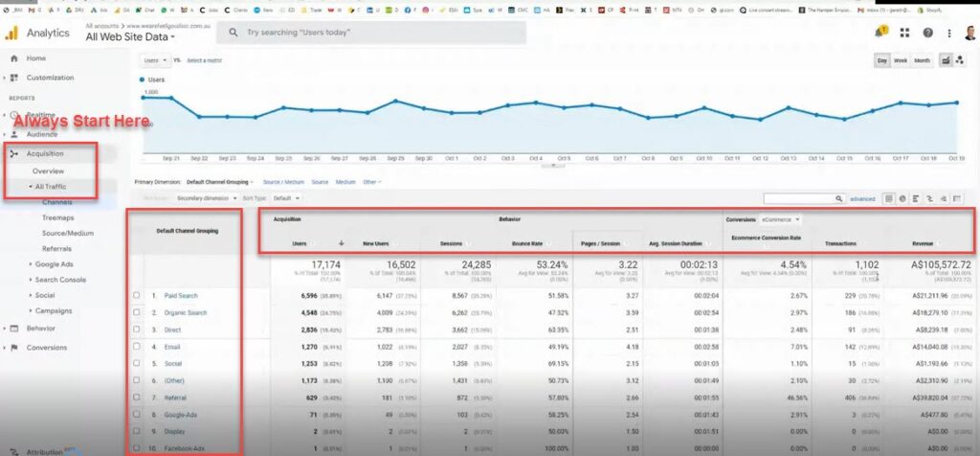Click the Home icon in sidebar

(13, 58)
